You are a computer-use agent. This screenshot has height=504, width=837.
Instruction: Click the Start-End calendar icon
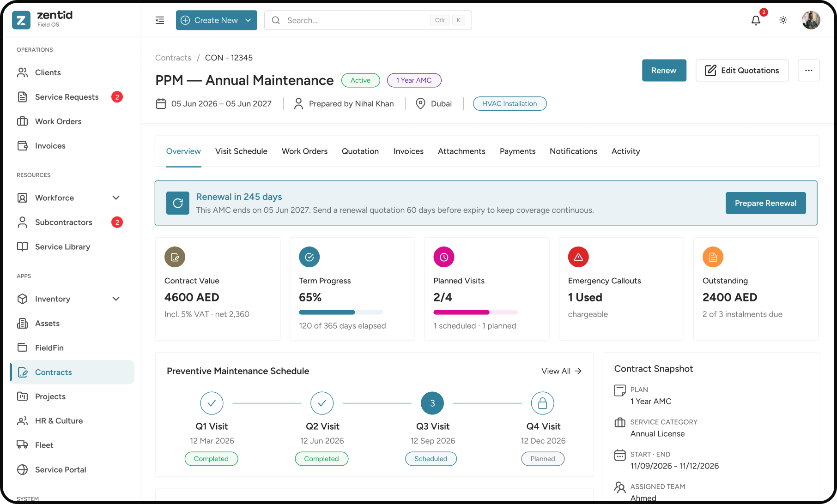coord(620,455)
